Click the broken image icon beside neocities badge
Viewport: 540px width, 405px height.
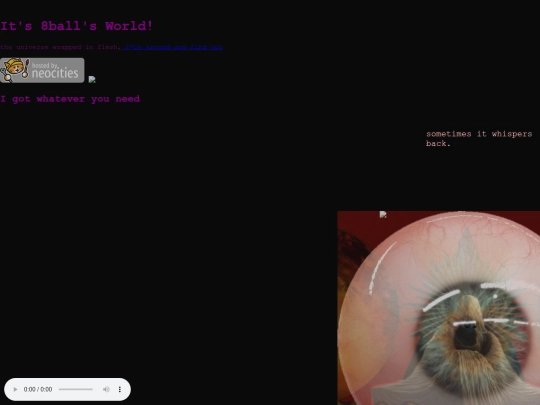[92, 80]
